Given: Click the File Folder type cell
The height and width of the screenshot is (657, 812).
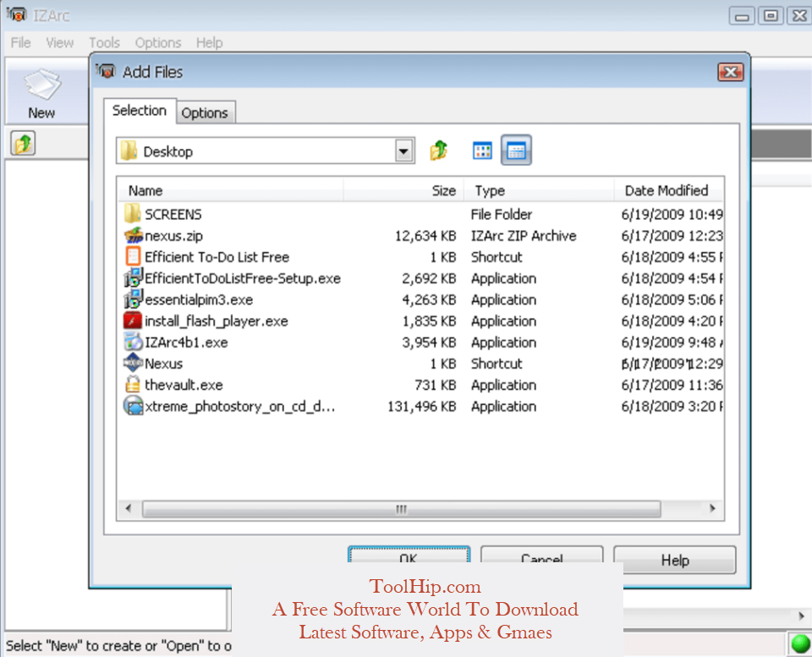Looking at the screenshot, I should coord(502,214).
